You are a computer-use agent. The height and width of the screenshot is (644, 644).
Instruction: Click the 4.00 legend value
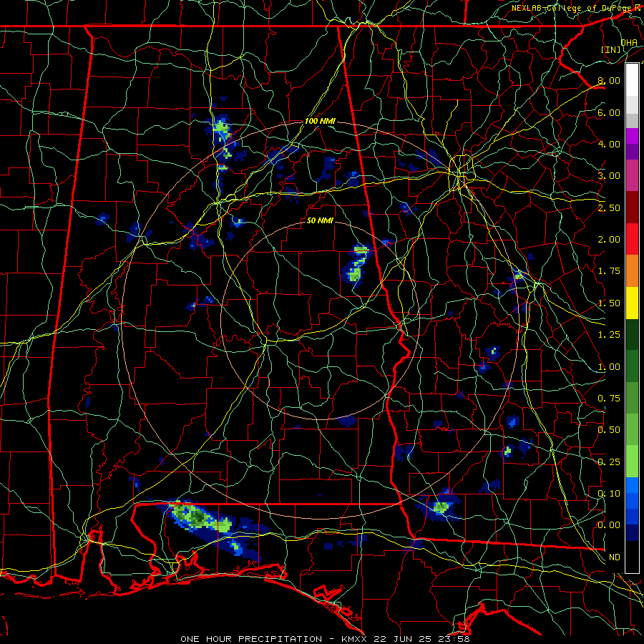tap(609, 144)
